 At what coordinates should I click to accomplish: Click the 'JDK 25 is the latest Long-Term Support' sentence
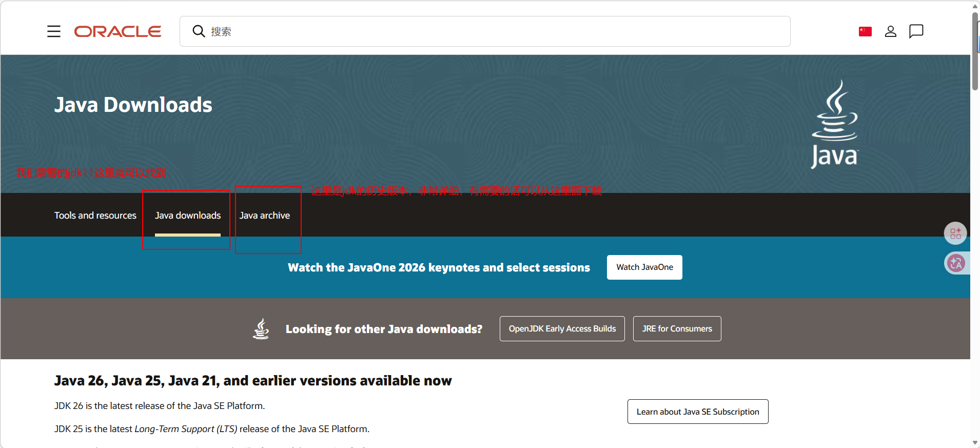212,429
